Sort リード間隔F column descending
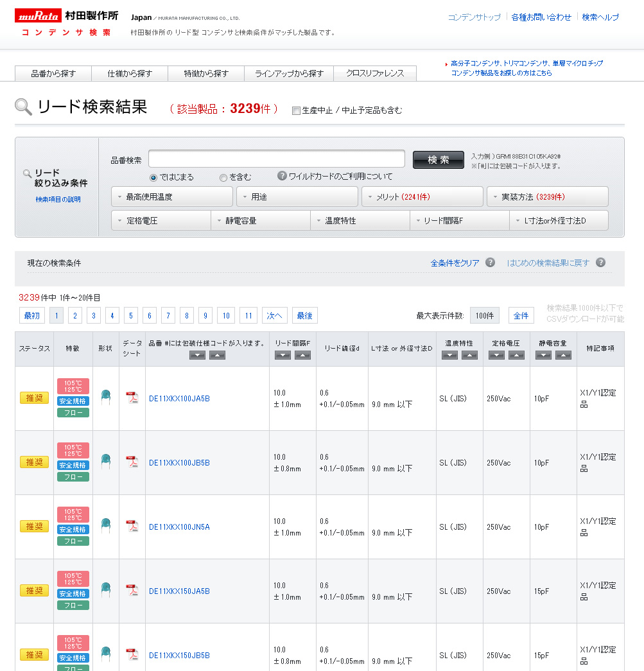The height and width of the screenshot is (671, 644). click(283, 355)
